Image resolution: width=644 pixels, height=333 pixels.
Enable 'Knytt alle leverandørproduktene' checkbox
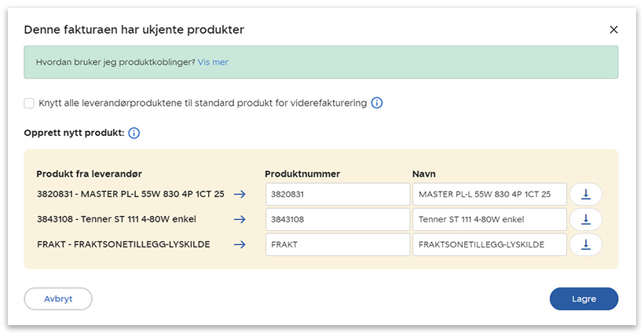[29, 103]
